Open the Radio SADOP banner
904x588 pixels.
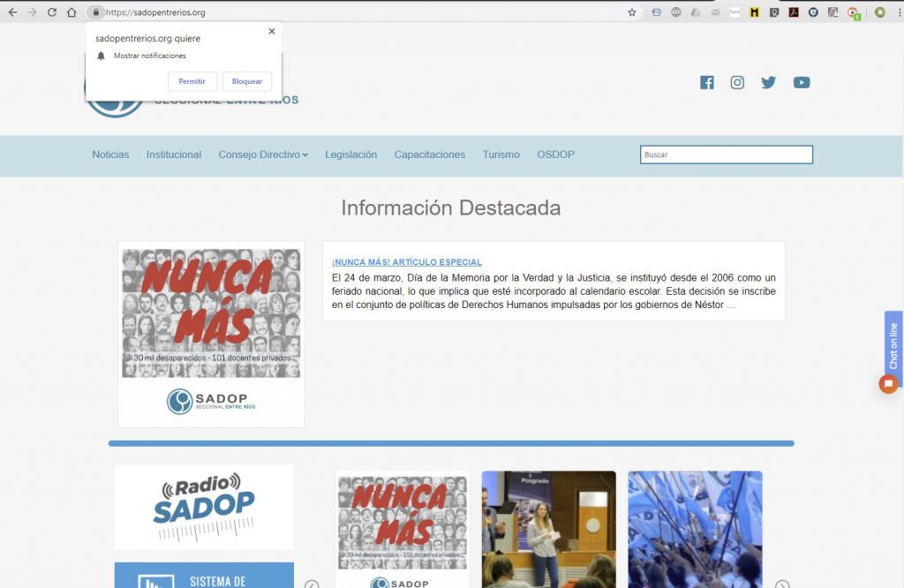coord(204,508)
